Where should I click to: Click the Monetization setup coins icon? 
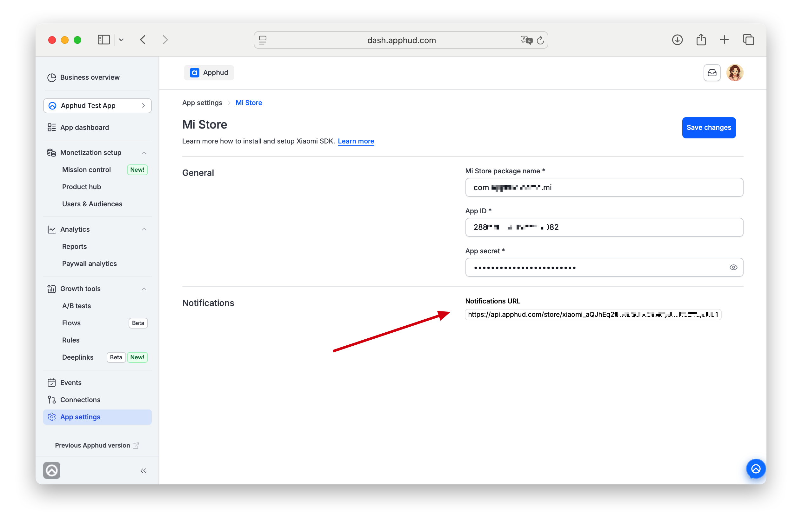point(51,153)
